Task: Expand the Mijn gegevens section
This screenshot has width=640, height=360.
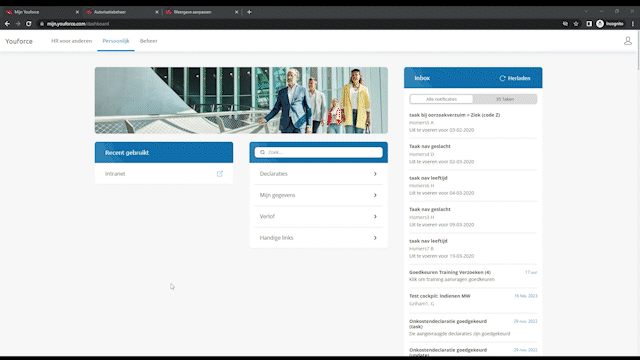Action: 318,195
